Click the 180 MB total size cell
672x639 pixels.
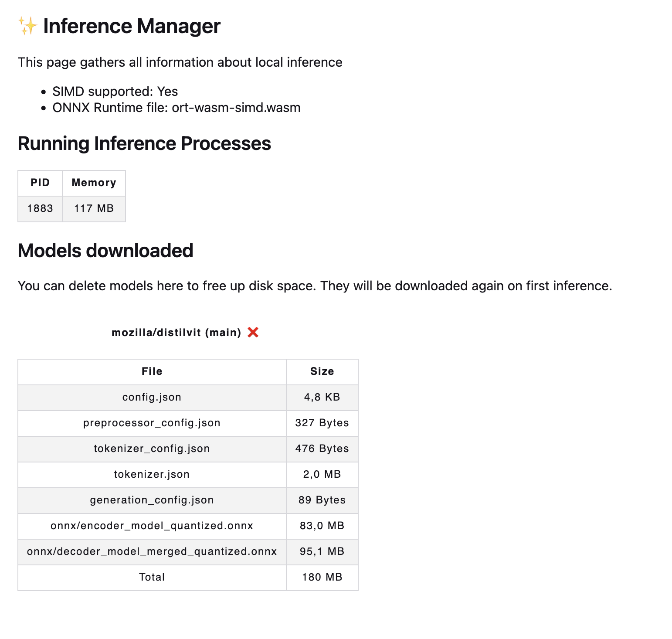(x=322, y=577)
